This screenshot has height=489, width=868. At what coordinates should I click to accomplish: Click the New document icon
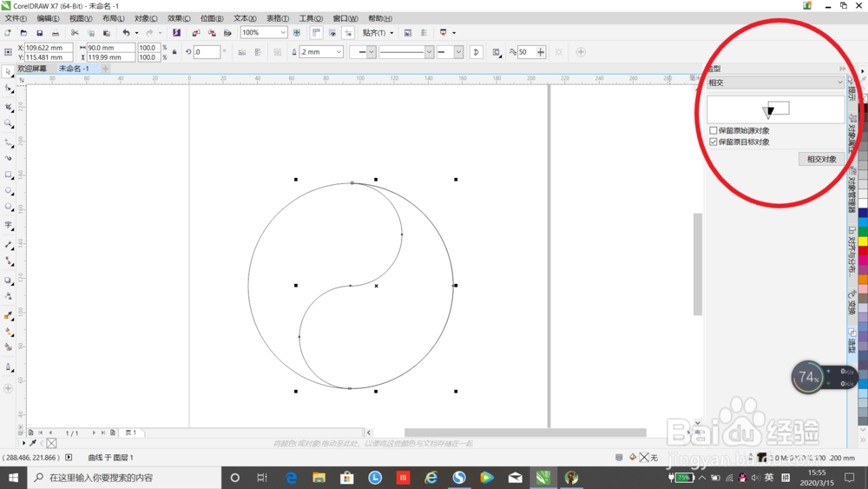point(7,33)
